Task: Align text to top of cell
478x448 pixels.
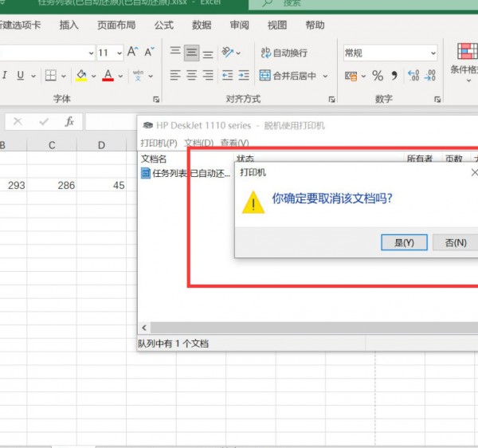Action: point(175,51)
